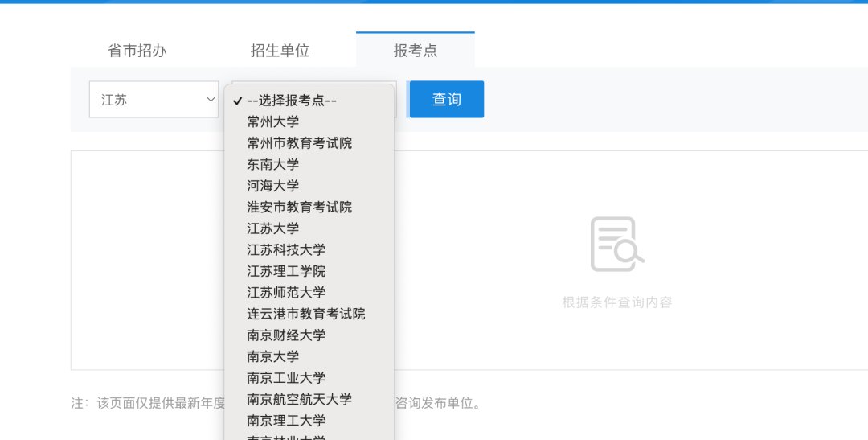Image resolution: width=868 pixels, height=440 pixels.
Task: Choose 江苏理工学院 in the list
Action: tap(309, 271)
